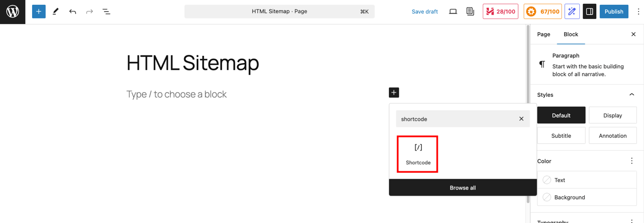Select the Tools pencil icon

tap(56, 11)
